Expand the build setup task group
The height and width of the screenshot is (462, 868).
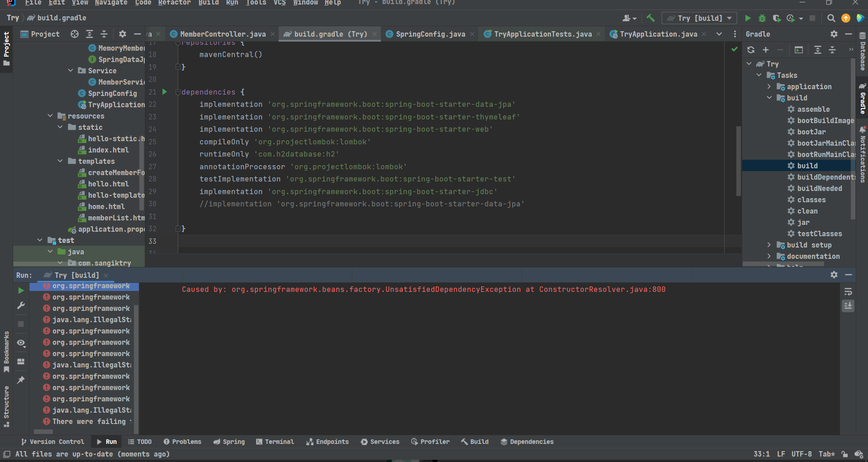tap(769, 245)
